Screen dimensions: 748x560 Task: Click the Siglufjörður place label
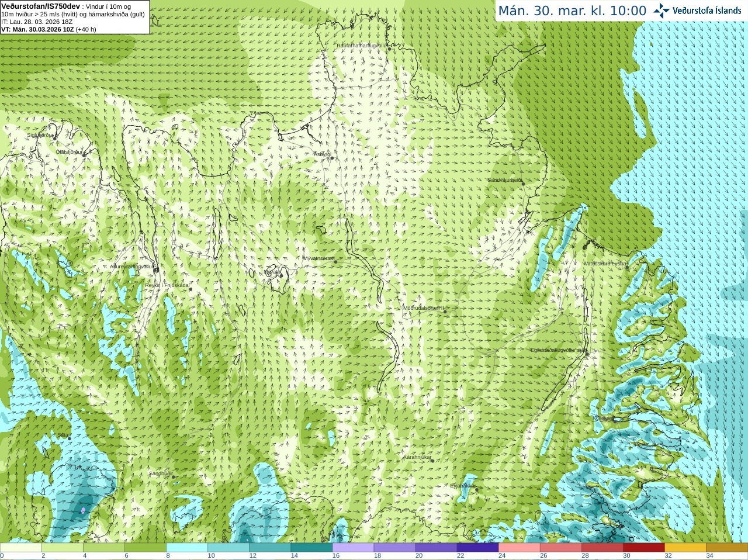[41, 135]
